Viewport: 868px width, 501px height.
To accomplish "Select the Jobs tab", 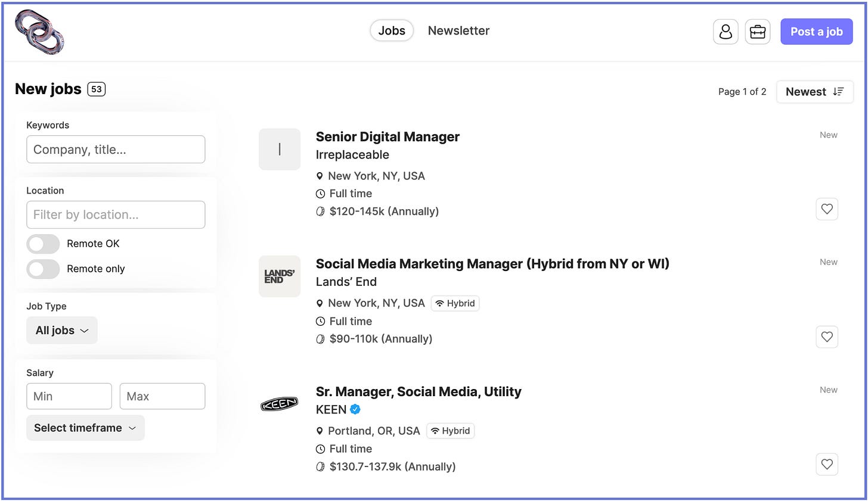I will [x=392, y=31].
